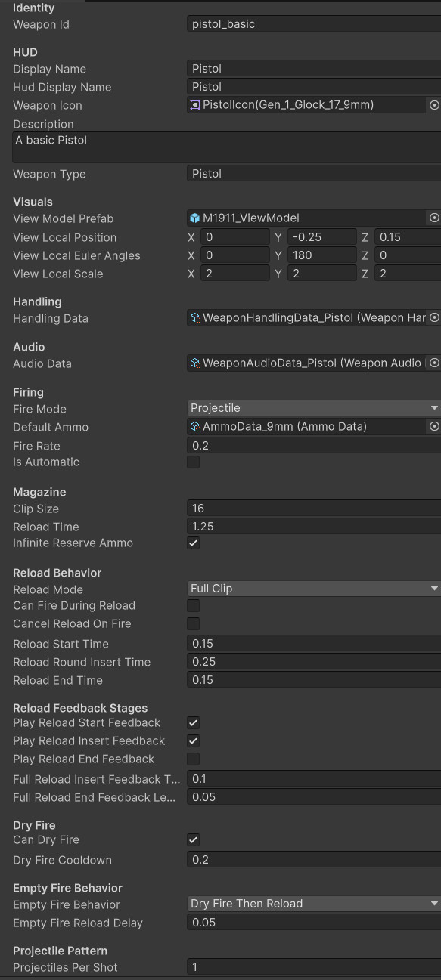Disable the Can Dry Fire checkbox
Image resolution: width=441 pixels, height=980 pixels.
[194, 839]
